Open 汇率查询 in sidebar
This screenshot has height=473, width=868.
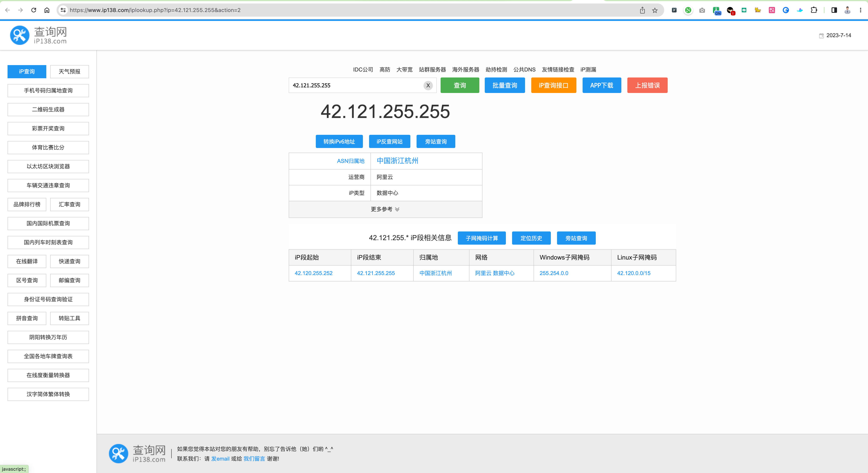pyautogui.click(x=69, y=205)
